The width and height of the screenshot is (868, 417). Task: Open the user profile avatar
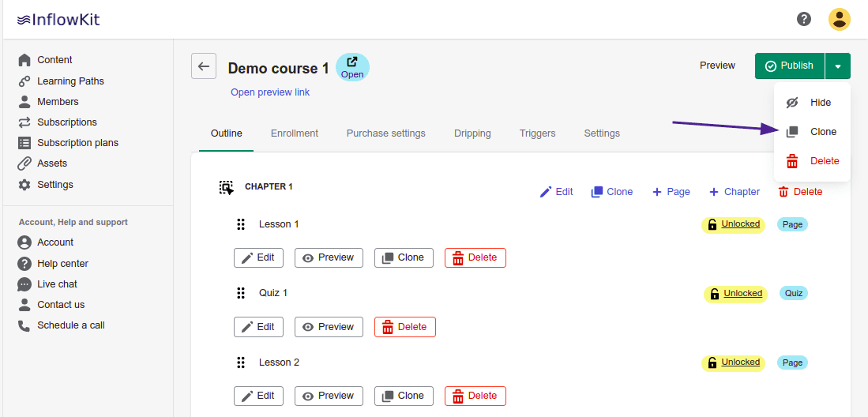pos(839,19)
